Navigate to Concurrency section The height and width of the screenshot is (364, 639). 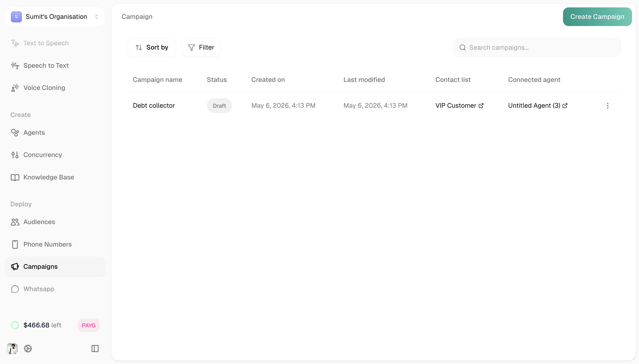tap(55, 155)
